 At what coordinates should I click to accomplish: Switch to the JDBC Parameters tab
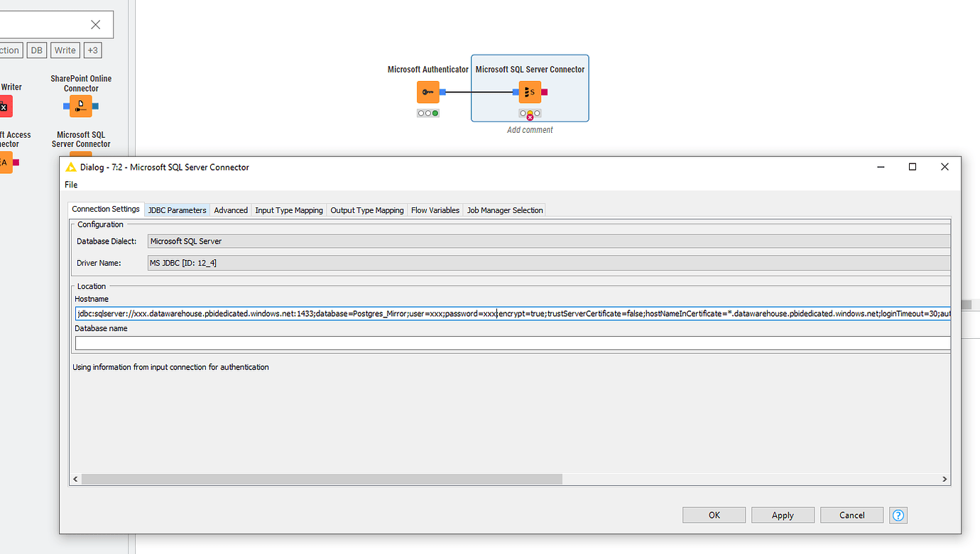pyautogui.click(x=176, y=210)
